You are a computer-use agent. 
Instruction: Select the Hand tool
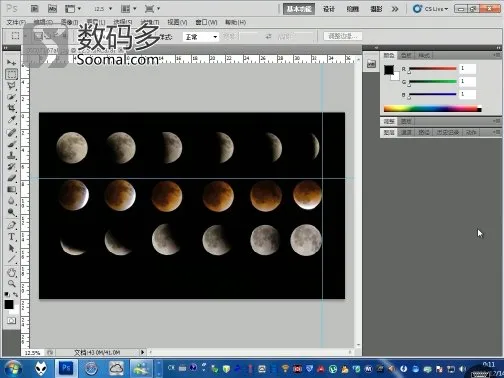[x=11, y=272]
